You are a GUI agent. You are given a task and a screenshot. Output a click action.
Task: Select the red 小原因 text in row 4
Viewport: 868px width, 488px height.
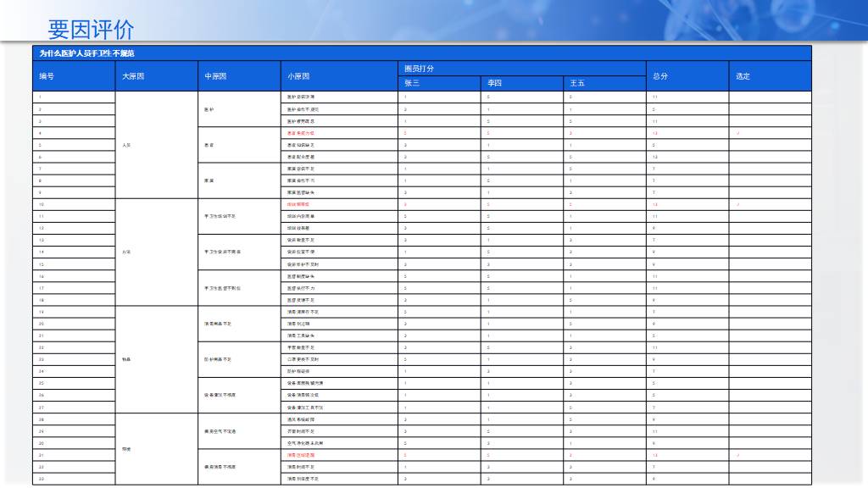[x=301, y=133]
